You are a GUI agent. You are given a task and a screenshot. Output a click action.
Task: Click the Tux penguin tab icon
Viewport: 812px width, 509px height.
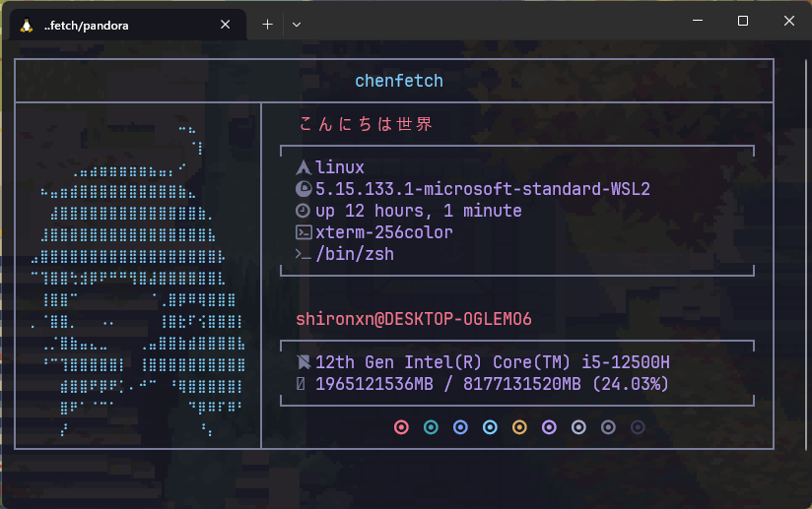(27, 26)
